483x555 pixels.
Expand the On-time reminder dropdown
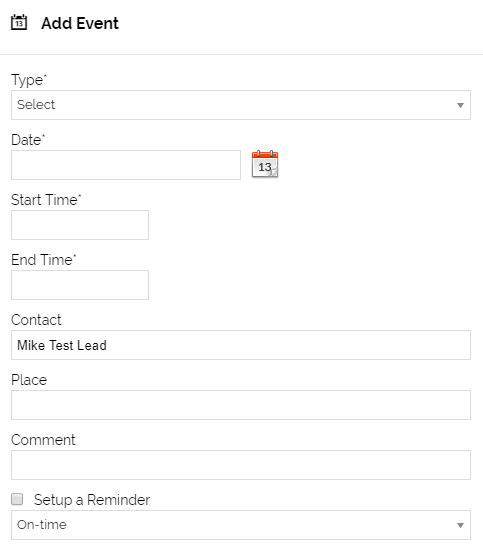(x=241, y=525)
